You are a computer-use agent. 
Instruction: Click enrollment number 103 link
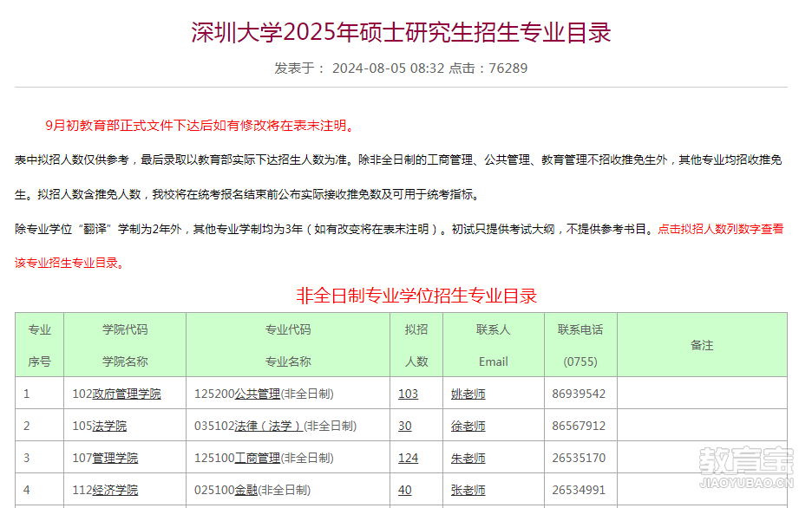click(408, 394)
